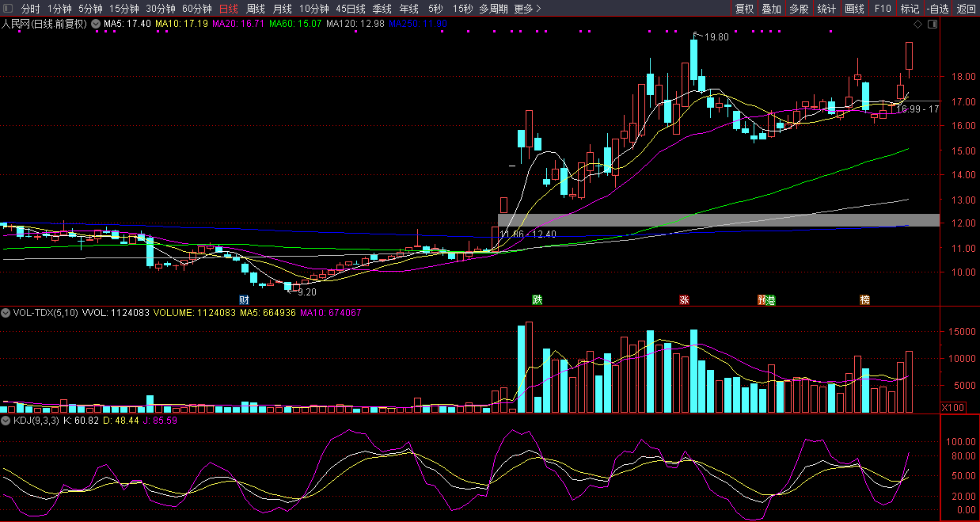980x522 pixels.
Task: Expand the 人民网 main chart indicator dropdown
Action: [x=96, y=24]
